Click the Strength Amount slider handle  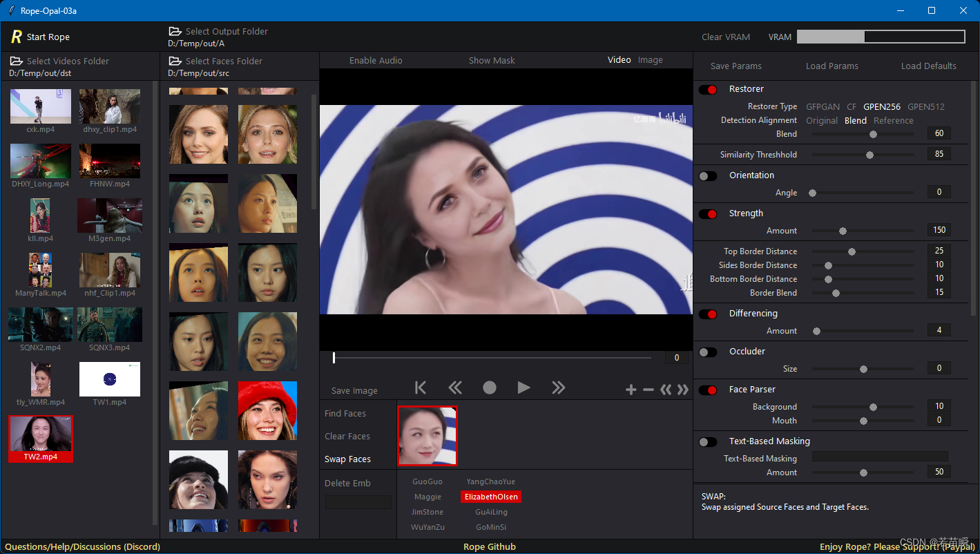coord(843,231)
